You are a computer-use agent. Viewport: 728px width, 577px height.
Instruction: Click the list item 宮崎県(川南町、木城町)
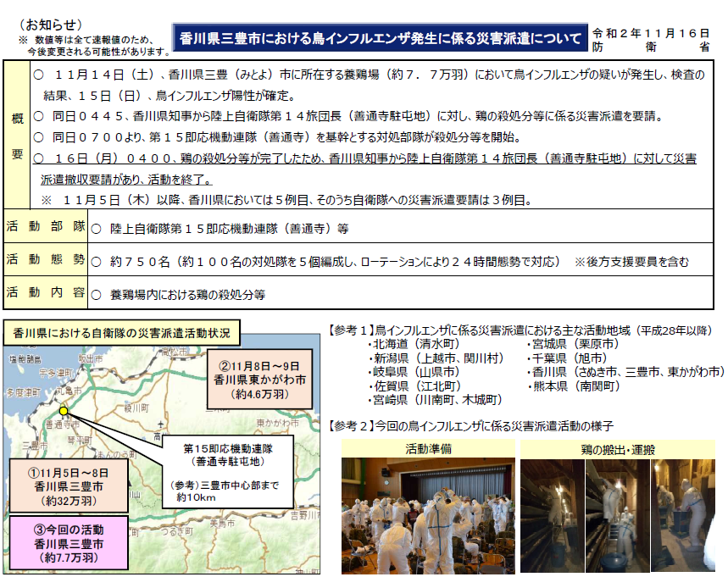point(436,400)
